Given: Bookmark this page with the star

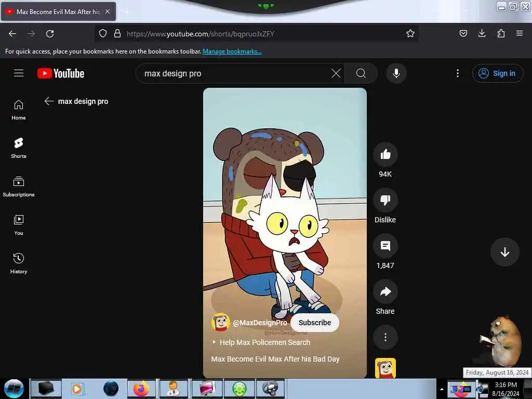Looking at the screenshot, I should (x=410, y=33).
